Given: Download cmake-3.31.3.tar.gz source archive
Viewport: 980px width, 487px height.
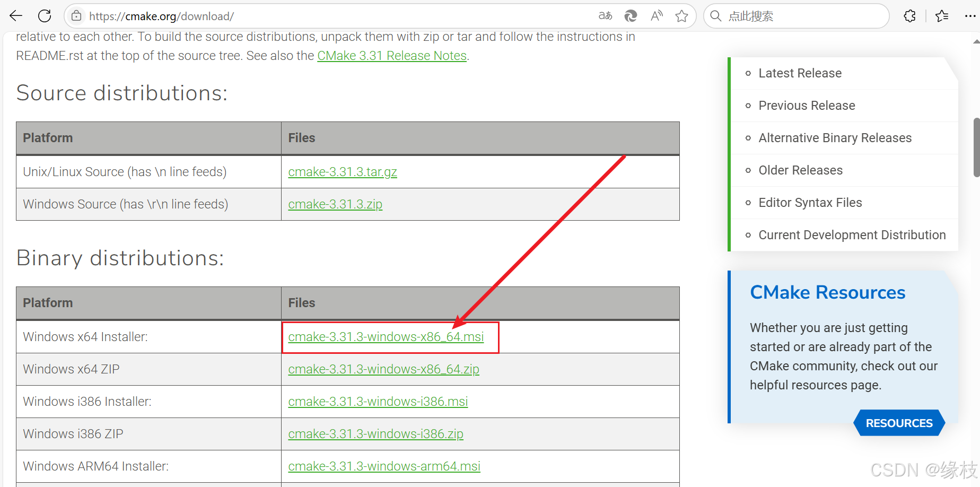Looking at the screenshot, I should [x=343, y=171].
